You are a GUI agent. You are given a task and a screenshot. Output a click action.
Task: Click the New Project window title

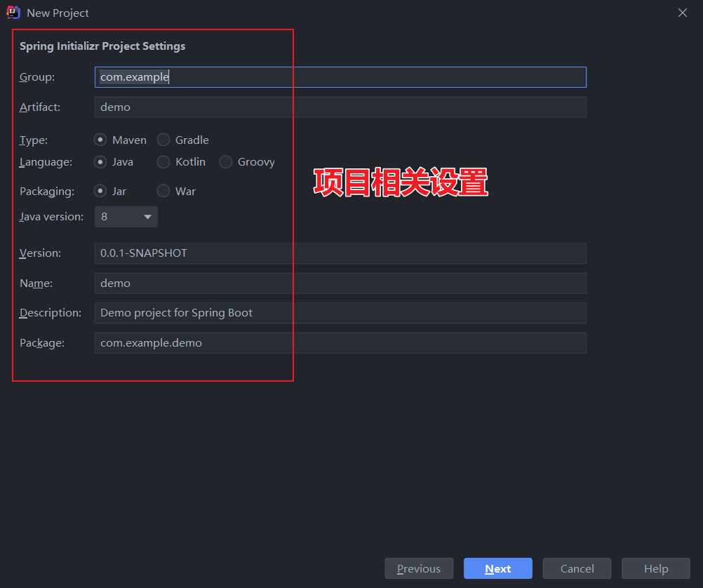click(58, 13)
